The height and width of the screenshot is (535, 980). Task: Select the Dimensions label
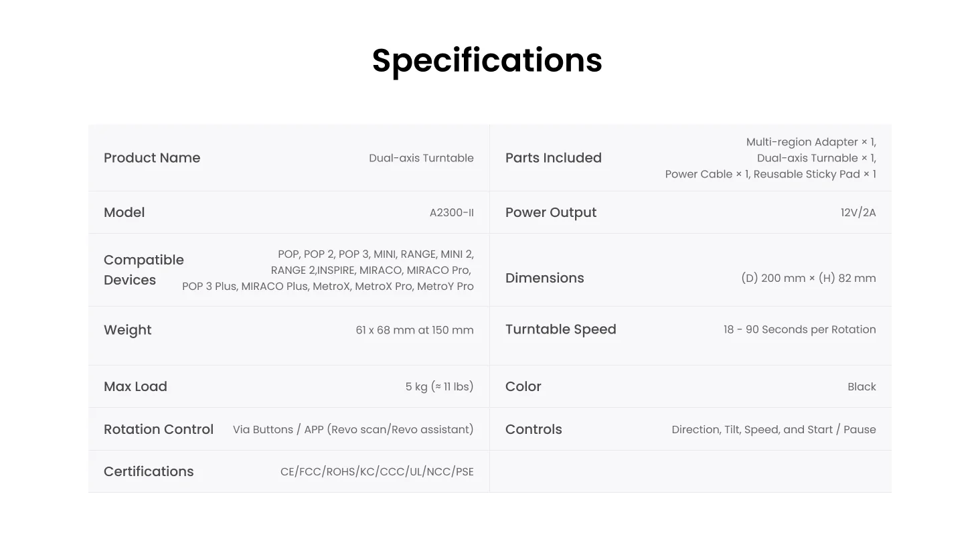coord(545,278)
